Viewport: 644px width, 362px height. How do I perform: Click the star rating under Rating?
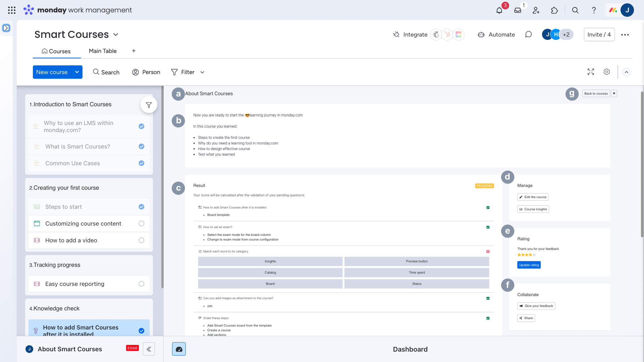point(526,255)
